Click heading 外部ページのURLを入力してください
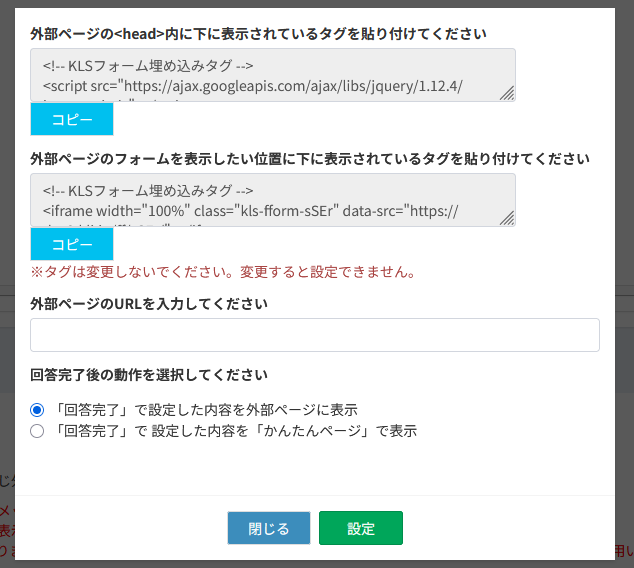 point(149,304)
